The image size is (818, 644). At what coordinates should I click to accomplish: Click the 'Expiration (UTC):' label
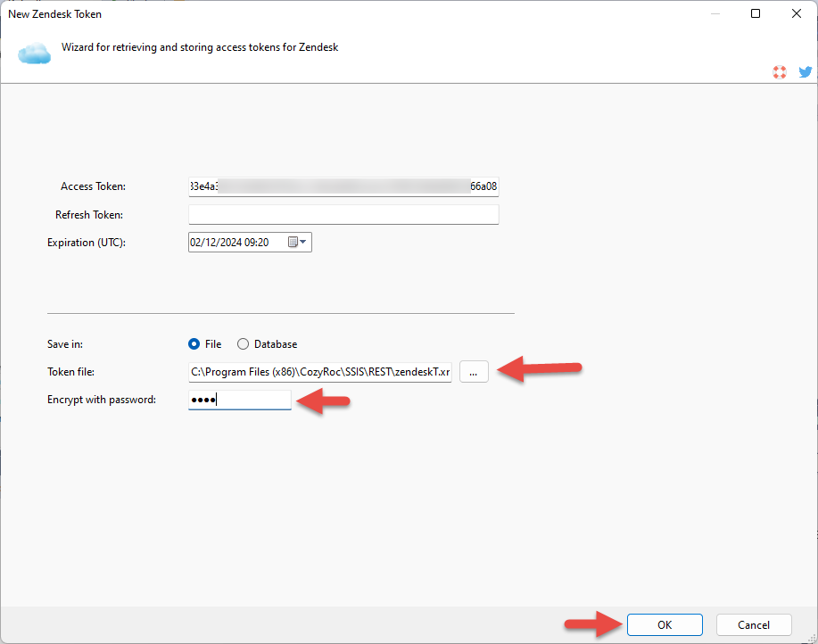coord(87,243)
